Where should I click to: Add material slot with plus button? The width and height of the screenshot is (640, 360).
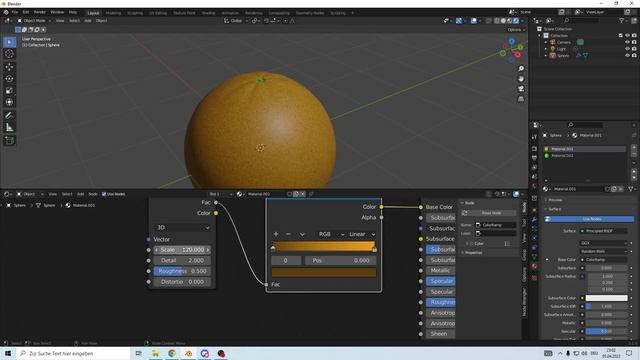634,148
